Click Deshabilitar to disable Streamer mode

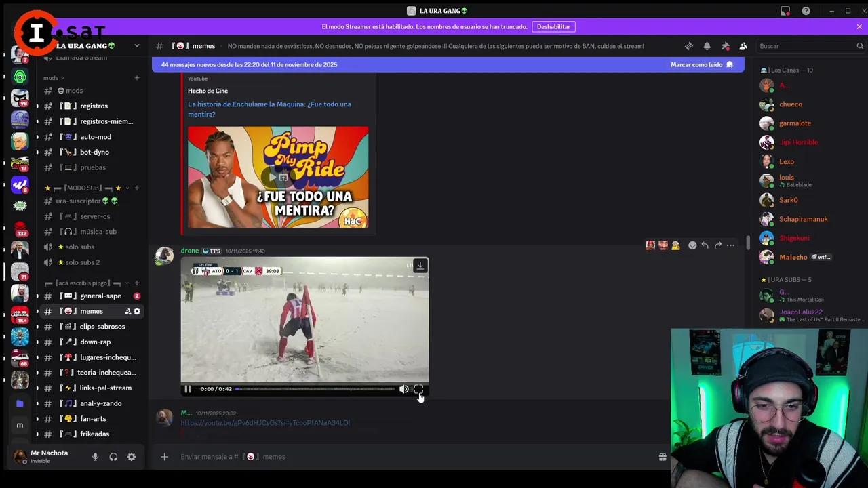click(x=553, y=26)
